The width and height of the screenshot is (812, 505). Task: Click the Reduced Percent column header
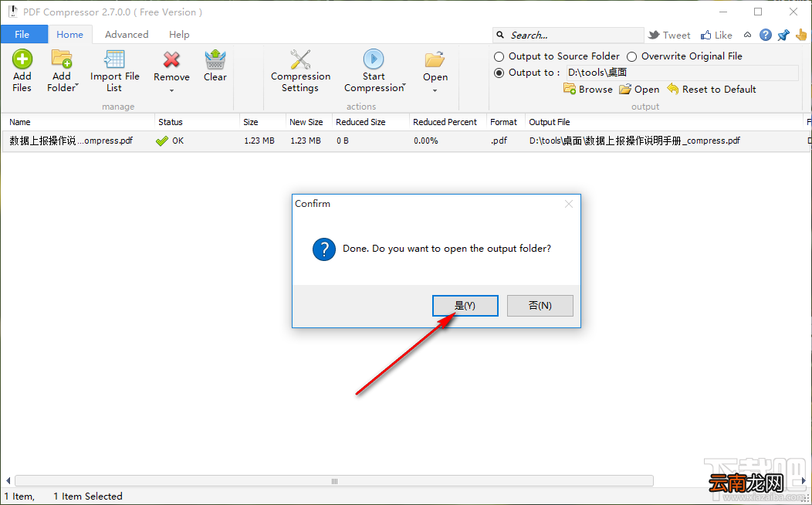tap(448, 122)
